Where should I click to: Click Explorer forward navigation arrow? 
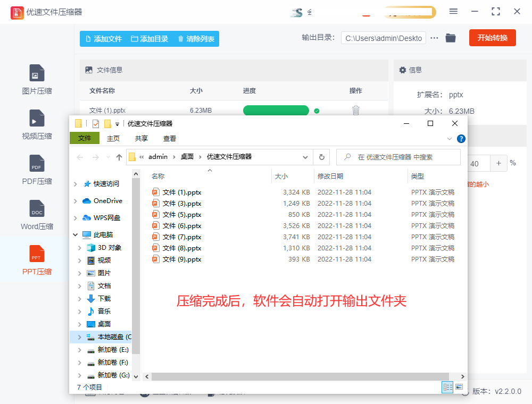[x=96, y=157]
